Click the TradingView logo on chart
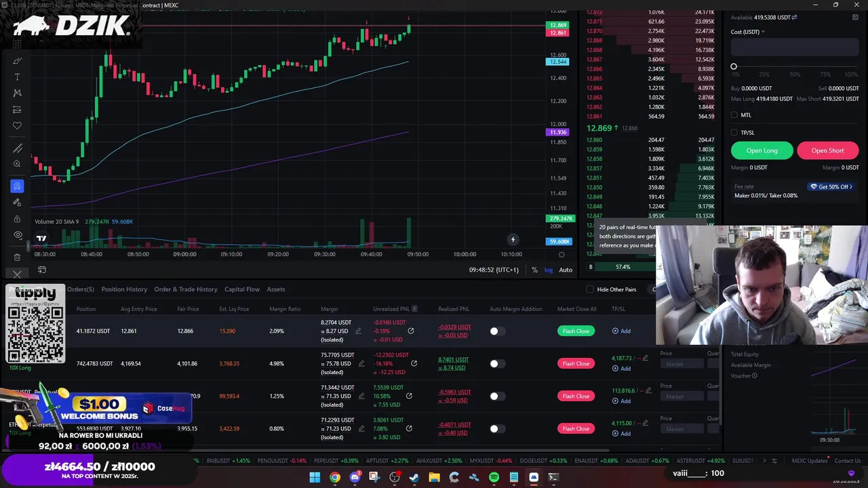This screenshot has width=868, height=488. pos(41,238)
